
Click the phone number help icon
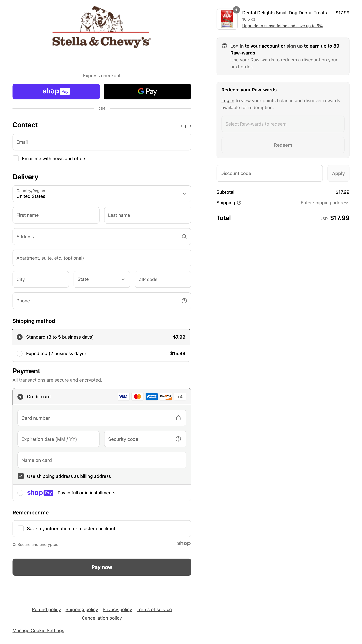point(184,300)
